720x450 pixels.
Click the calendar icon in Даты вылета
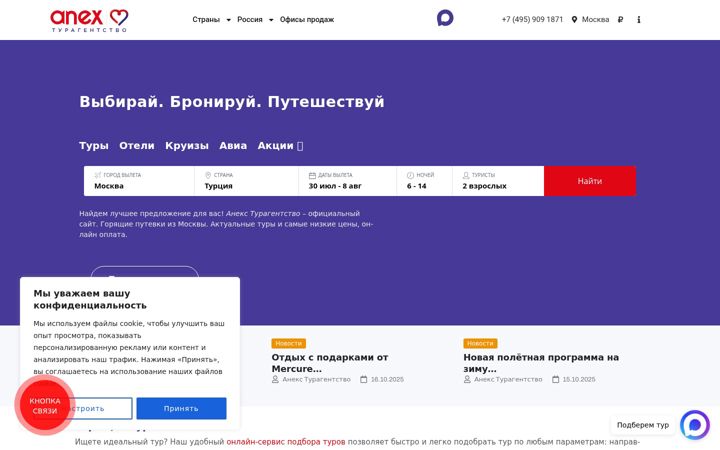pos(312,175)
